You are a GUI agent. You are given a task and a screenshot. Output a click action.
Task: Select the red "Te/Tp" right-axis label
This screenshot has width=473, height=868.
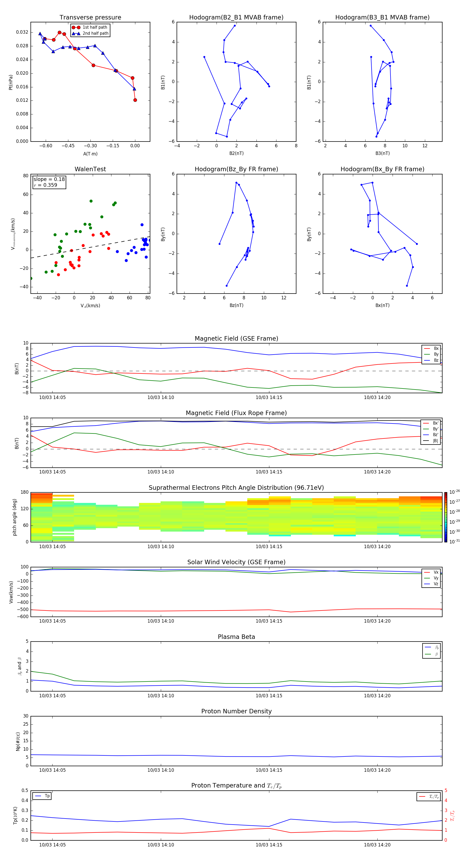tap(453, 815)
